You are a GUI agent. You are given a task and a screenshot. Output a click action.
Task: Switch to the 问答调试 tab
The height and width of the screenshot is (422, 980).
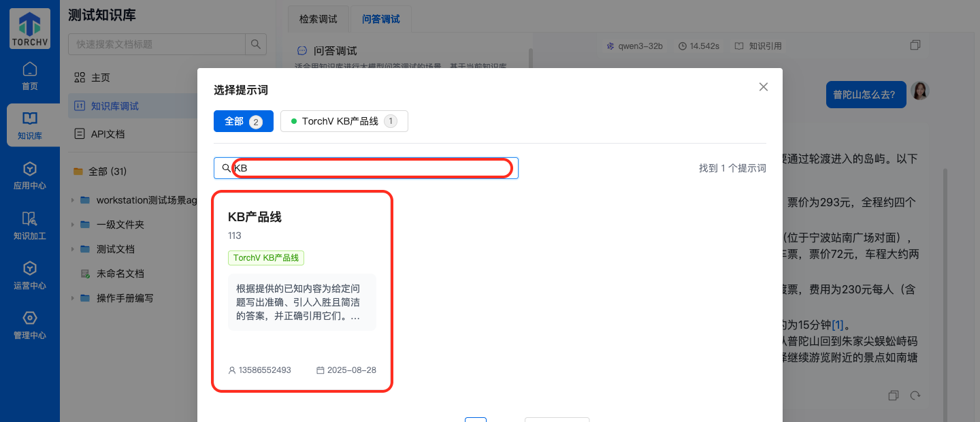[380, 19]
